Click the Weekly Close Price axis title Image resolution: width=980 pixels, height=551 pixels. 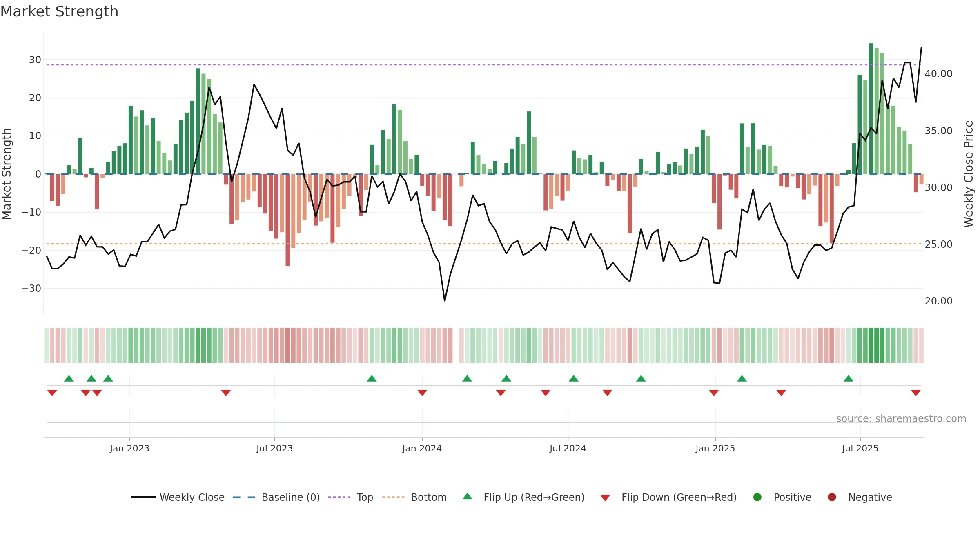[x=969, y=174]
